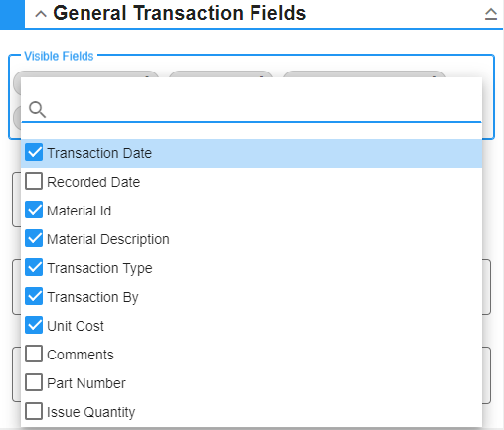Image resolution: width=504 pixels, height=430 pixels.
Task: Uncheck the Transaction By checkbox
Action: [34, 296]
